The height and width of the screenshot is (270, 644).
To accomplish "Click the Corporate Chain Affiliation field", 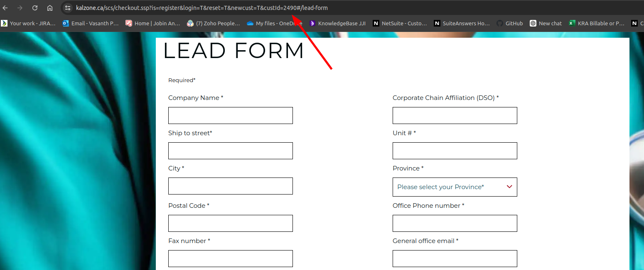I will pos(455,115).
